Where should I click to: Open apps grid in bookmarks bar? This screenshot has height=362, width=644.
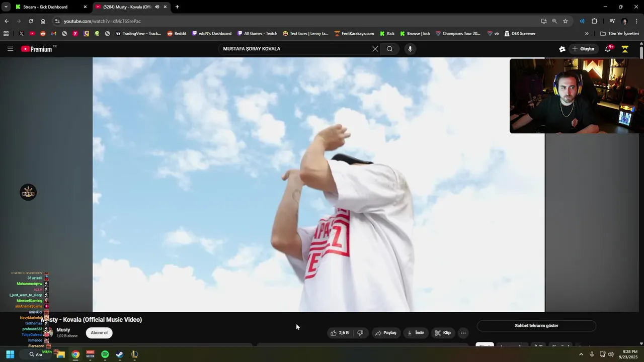coord(6,34)
